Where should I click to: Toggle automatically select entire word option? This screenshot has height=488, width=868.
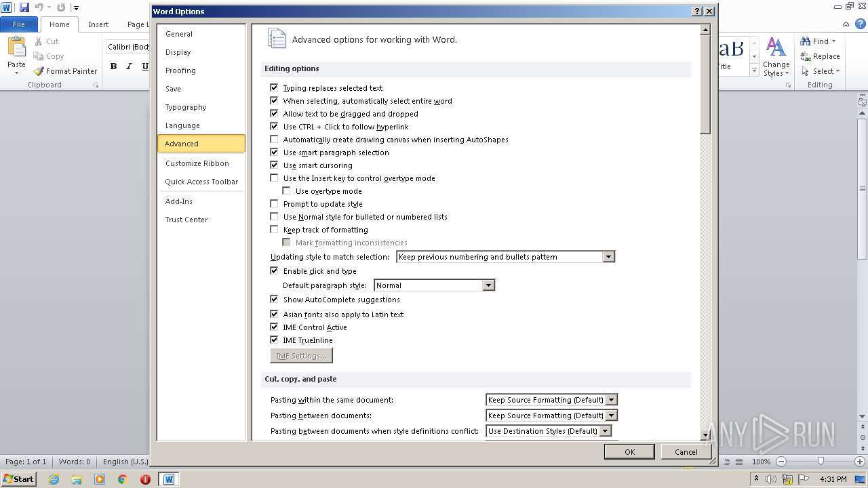tap(274, 101)
